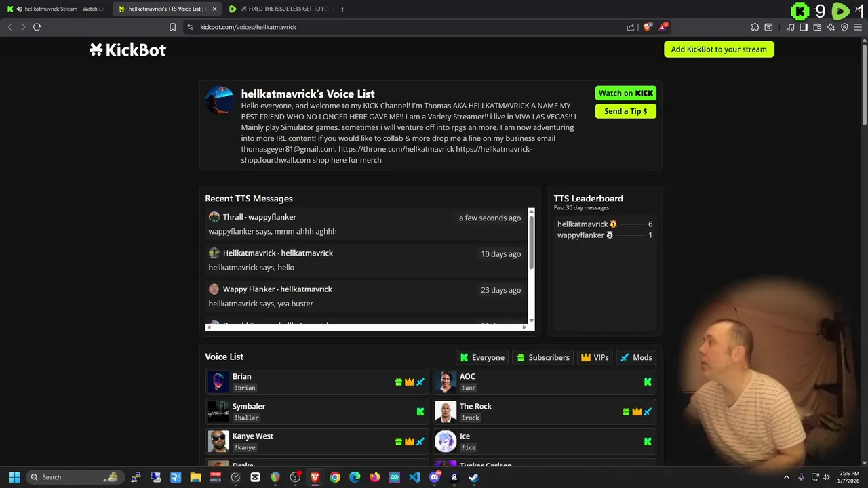Select the AOC voice card
Screen dimensions: 868x488
tap(545, 382)
